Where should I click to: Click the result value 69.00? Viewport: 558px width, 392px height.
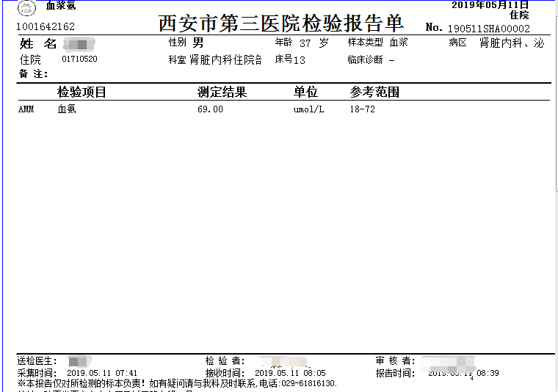coord(210,109)
